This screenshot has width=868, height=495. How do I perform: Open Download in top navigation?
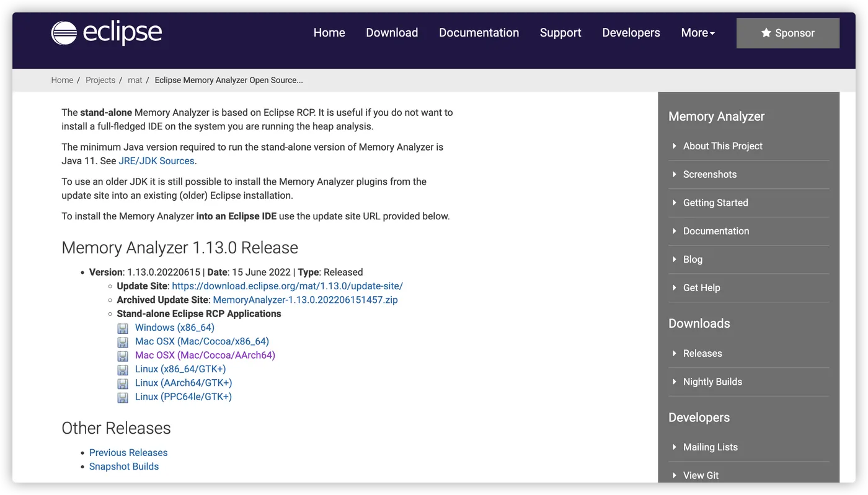tap(392, 33)
